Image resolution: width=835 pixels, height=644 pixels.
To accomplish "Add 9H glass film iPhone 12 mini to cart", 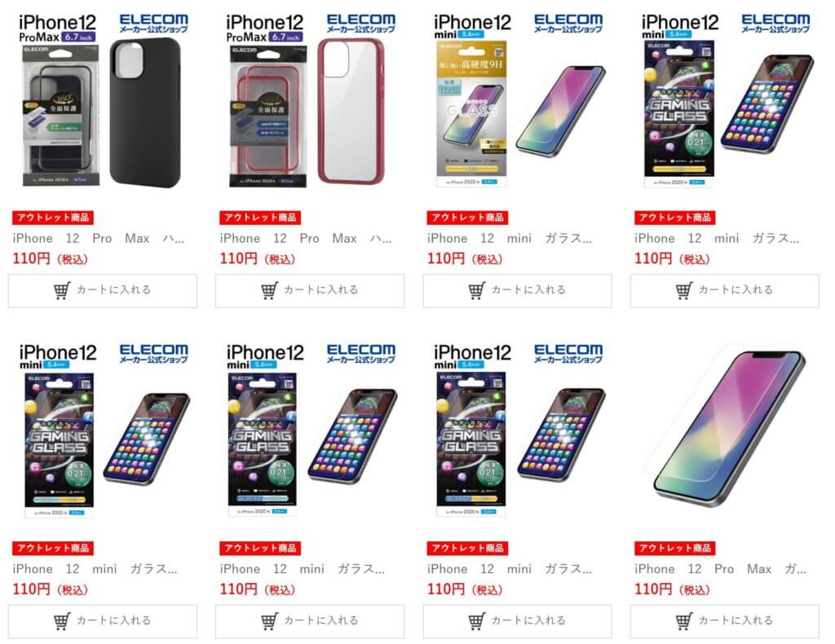I will tap(517, 290).
